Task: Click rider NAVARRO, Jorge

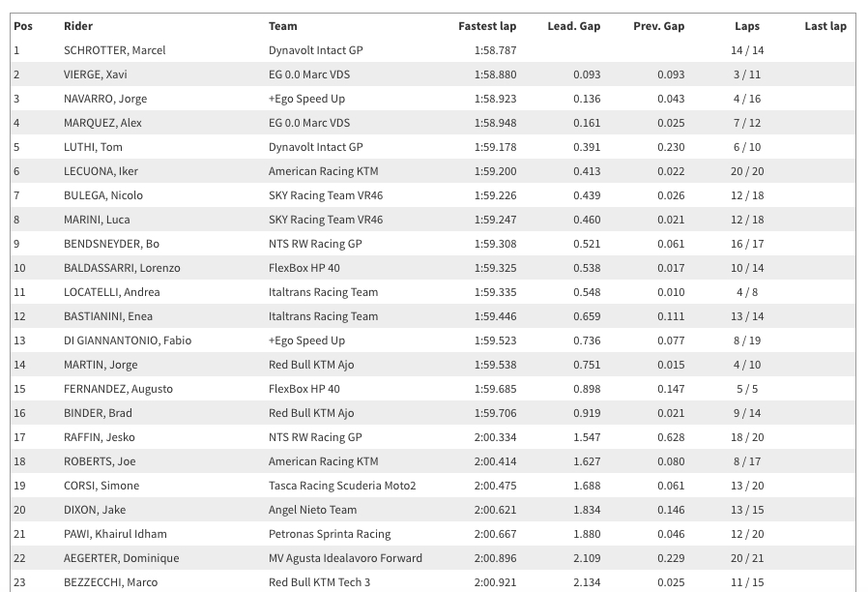Action: coord(104,99)
